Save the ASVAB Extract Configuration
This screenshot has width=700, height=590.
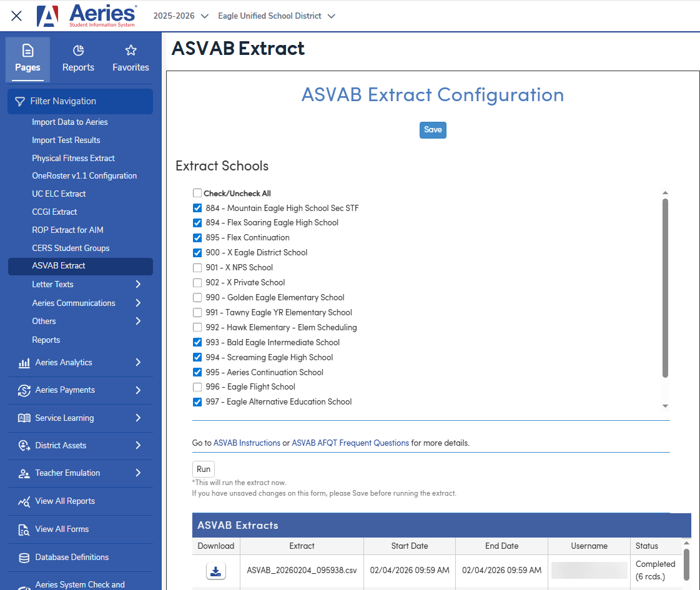pyautogui.click(x=433, y=130)
